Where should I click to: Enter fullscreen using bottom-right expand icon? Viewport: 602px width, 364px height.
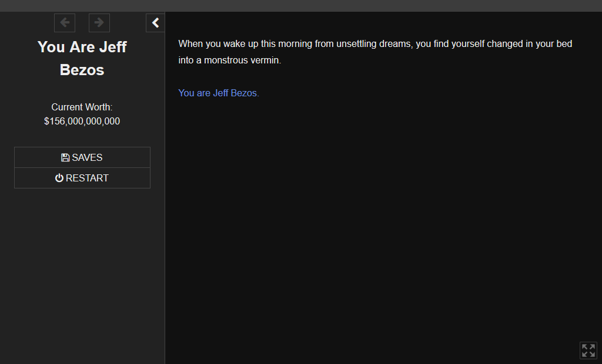(588, 350)
